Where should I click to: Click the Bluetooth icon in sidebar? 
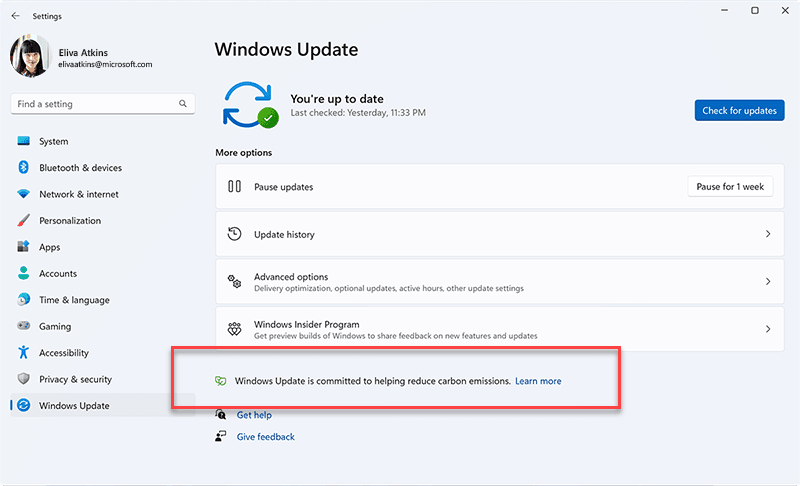pyautogui.click(x=23, y=167)
